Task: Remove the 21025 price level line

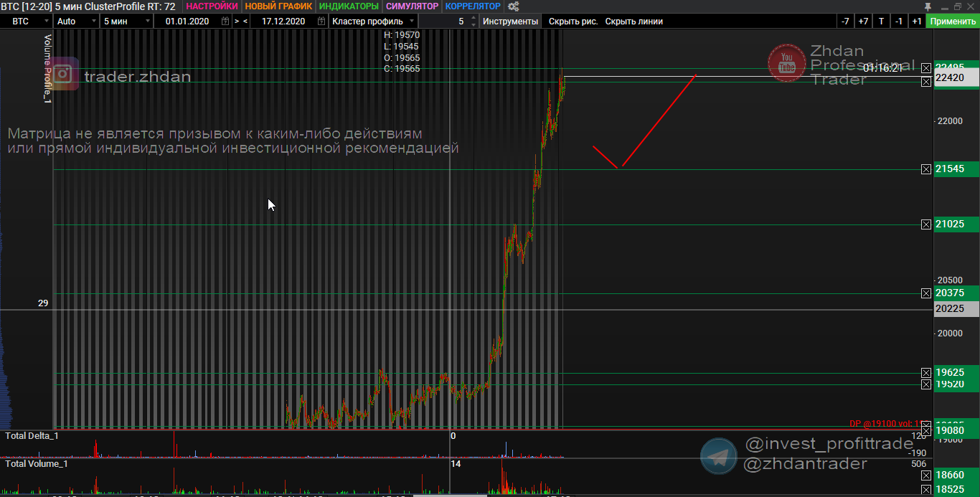Action: 926,224
